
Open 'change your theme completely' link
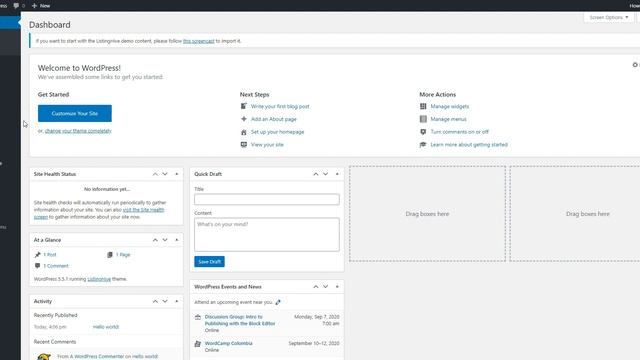(78, 131)
